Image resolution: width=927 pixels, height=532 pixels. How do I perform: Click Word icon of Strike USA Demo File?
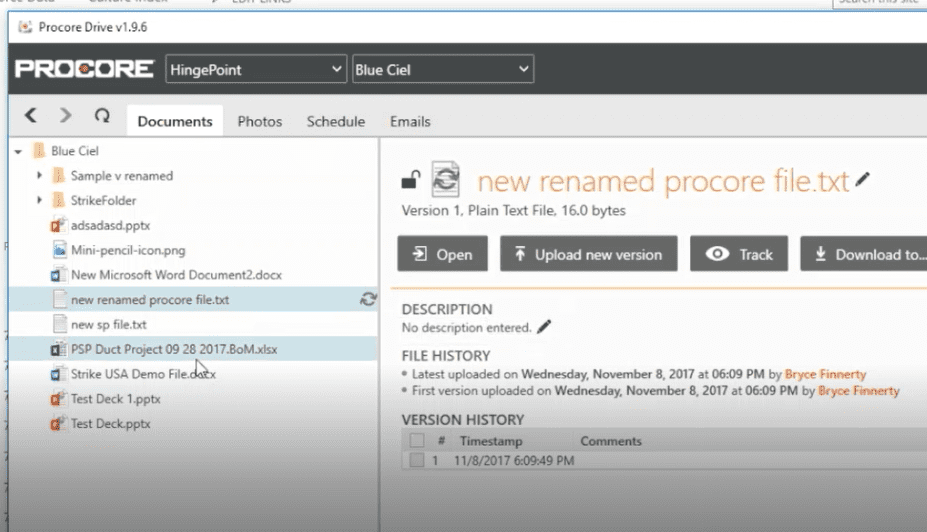pos(58,374)
